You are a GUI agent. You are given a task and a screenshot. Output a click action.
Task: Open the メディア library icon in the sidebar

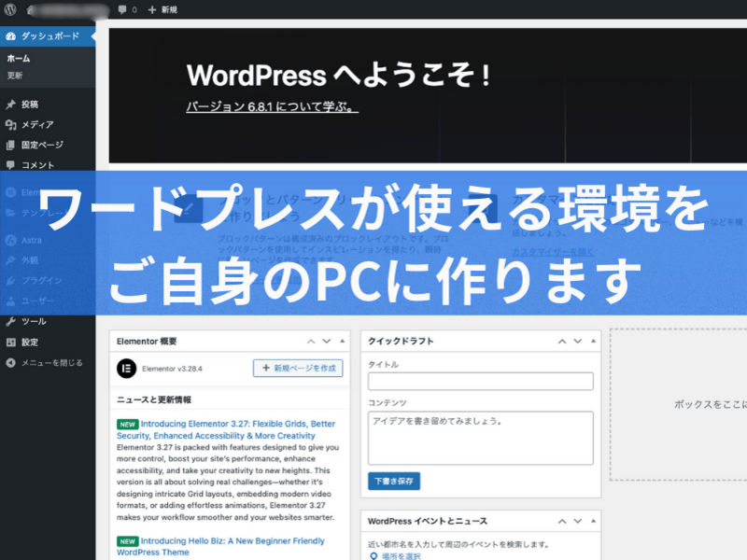(10, 125)
